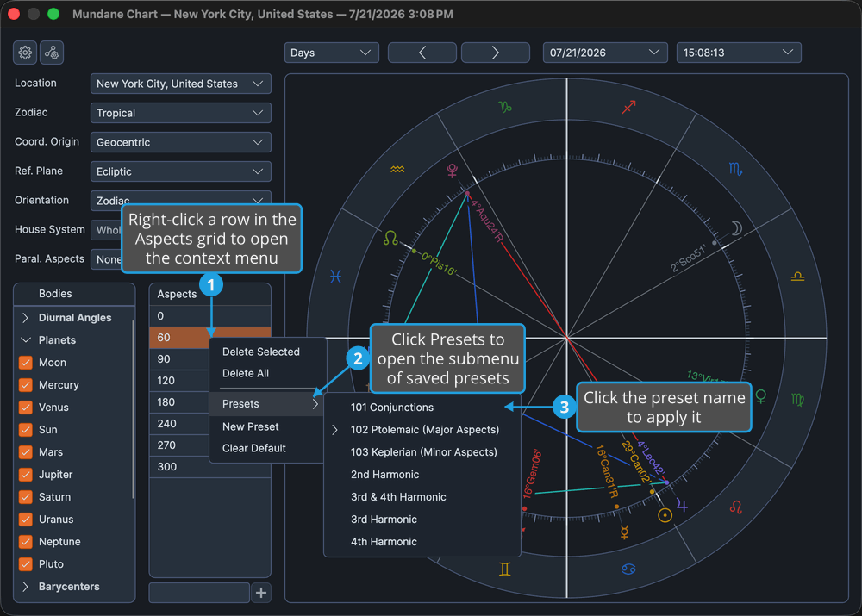The width and height of the screenshot is (862, 616).
Task: Click the Jupiter glyph on the chart wheel
Action: pyautogui.click(x=682, y=505)
